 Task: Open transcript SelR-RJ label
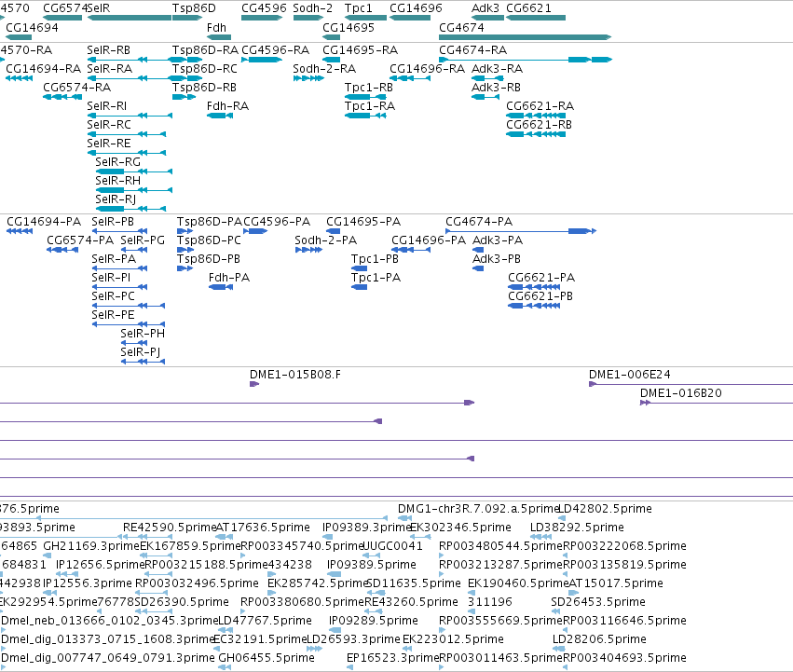pos(116,199)
